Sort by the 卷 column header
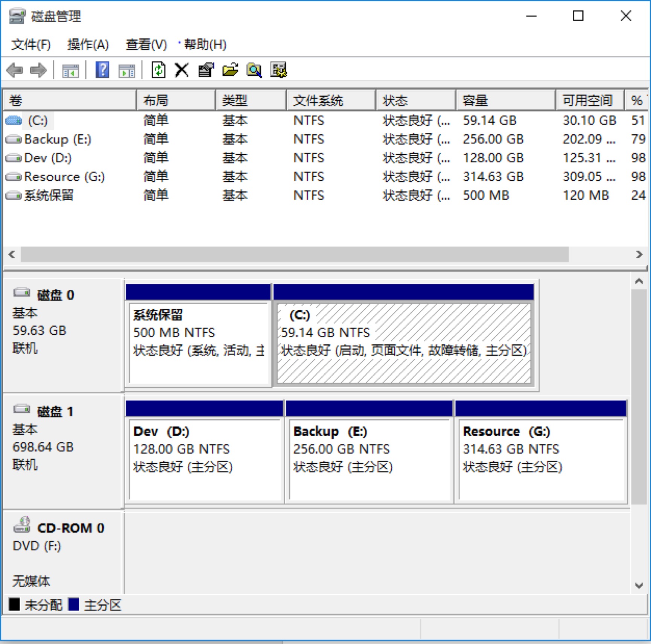The width and height of the screenshot is (651, 644). tap(69, 100)
